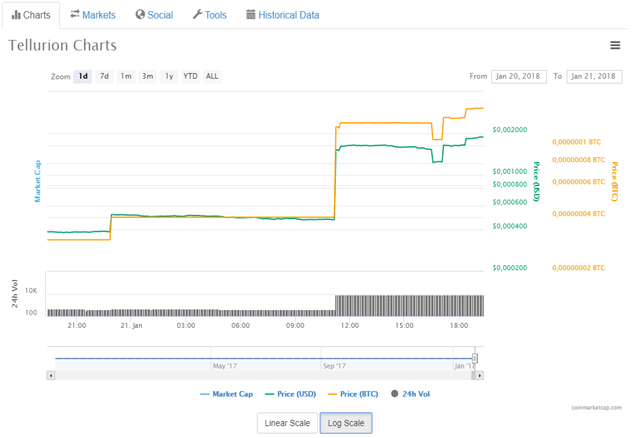Set zoom range to 1m
This screenshot has height=438, width=633.
[126, 76]
